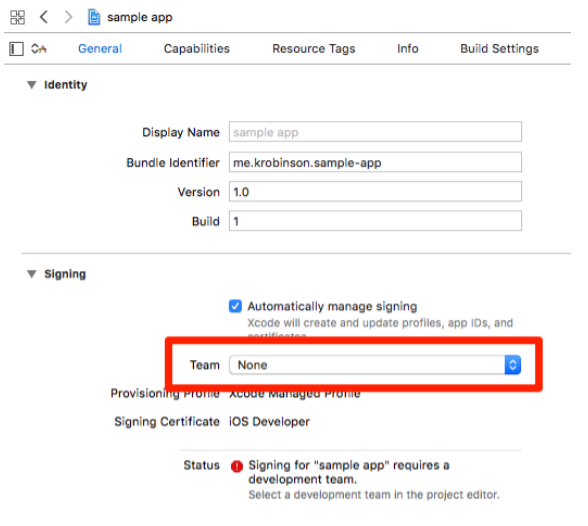This screenshot has width=588, height=526.
Task: Click the Bundle Identifier field
Action: [x=375, y=162]
